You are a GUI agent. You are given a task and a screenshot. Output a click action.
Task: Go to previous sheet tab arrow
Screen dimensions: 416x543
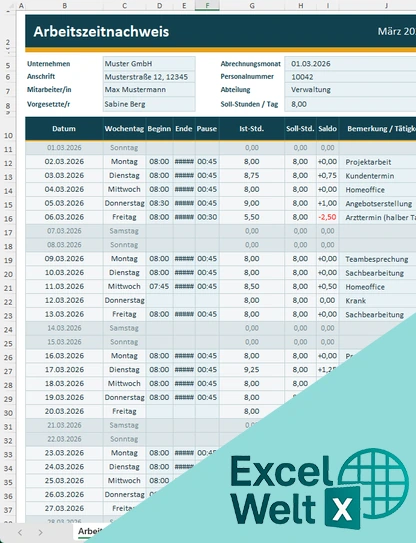pyautogui.click(x=20, y=532)
